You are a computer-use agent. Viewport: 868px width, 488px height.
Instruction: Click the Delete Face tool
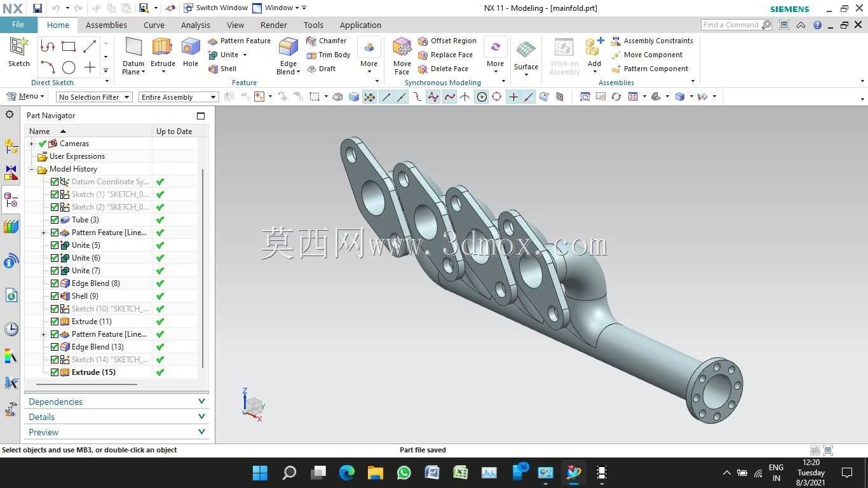click(443, 69)
